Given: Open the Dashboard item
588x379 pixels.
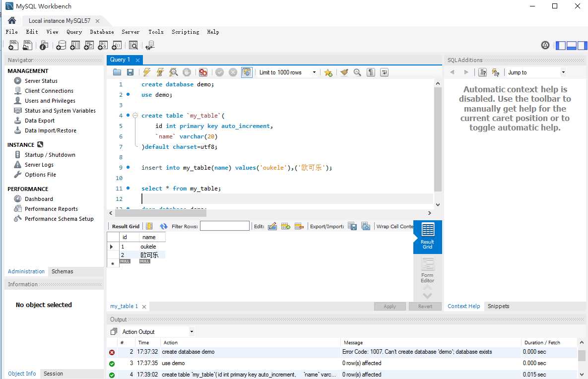Looking at the screenshot, I should 39,199.
